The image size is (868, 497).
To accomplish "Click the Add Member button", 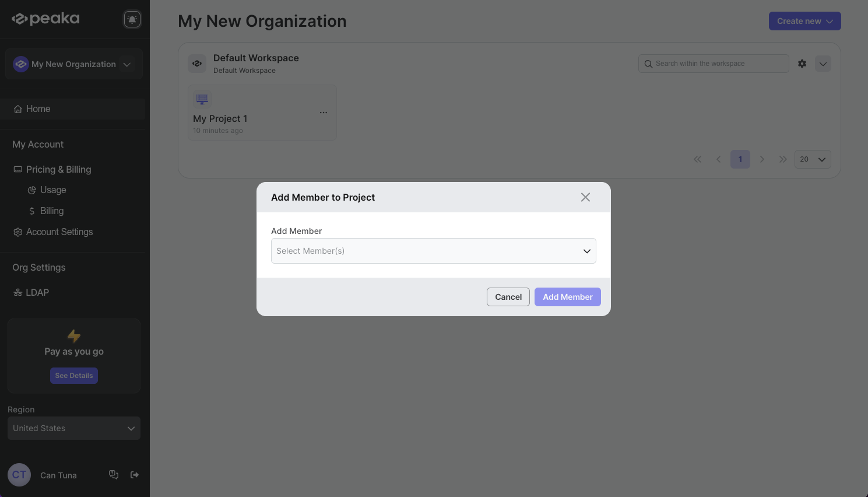I will (x=567, y=297).
